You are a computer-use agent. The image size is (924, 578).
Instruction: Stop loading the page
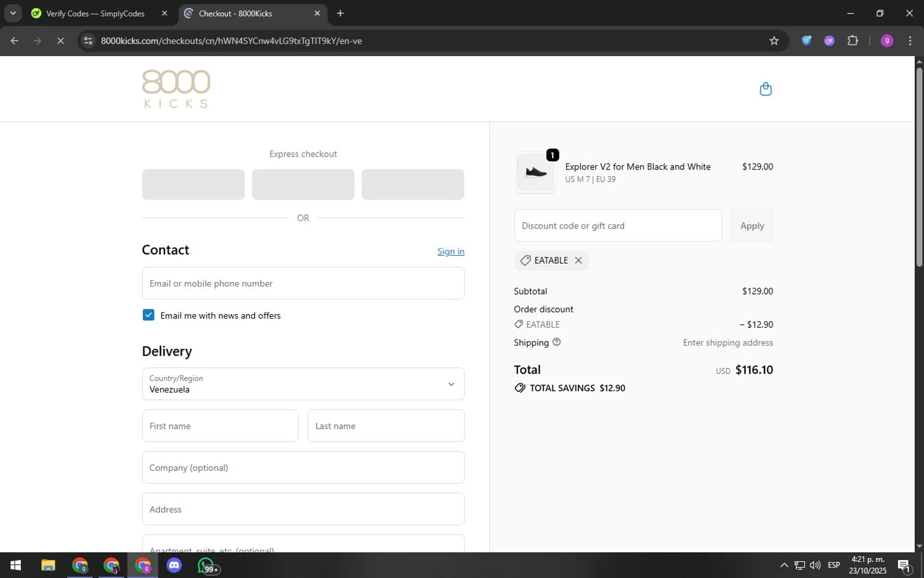click(60, 41)
